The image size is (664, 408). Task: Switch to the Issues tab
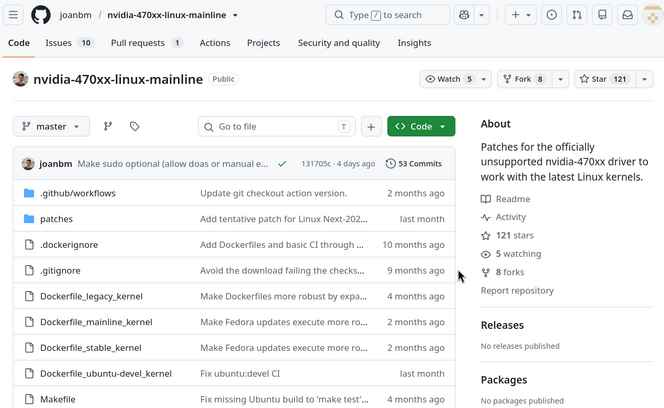point(69,43)
